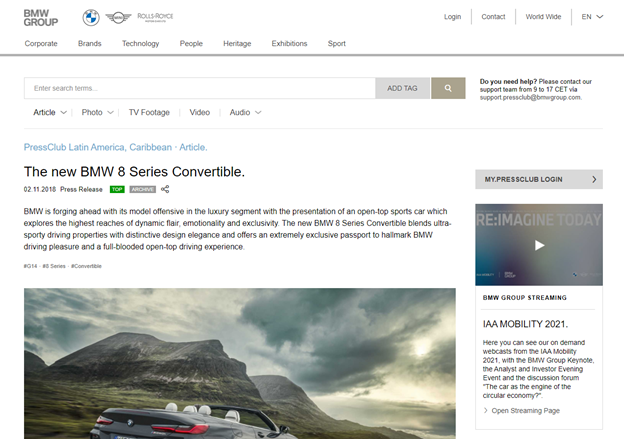Viewport: 624px width, 439px height.
Task: Open the Rolls-Royce brand logo
Action: (155, 17)
